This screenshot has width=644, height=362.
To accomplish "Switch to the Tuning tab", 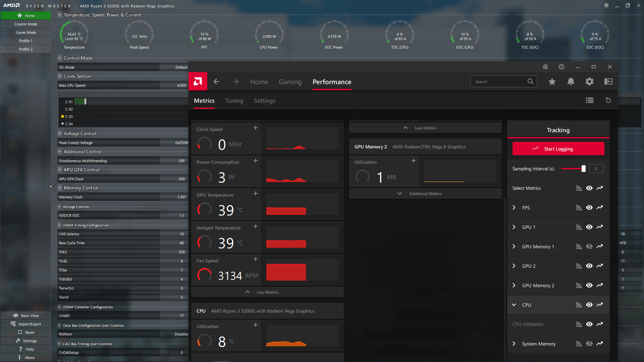I will pos(234,100).
